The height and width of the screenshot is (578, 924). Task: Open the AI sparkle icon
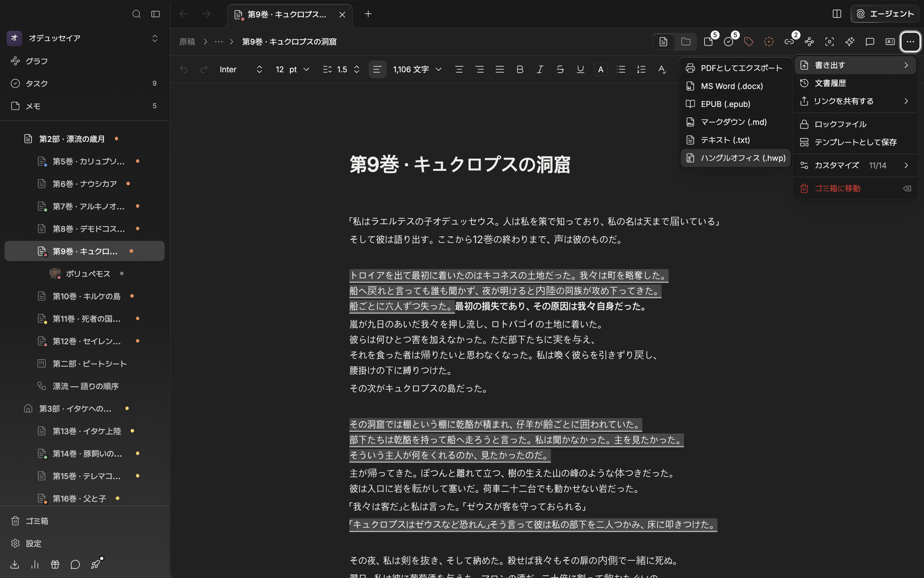850,42
